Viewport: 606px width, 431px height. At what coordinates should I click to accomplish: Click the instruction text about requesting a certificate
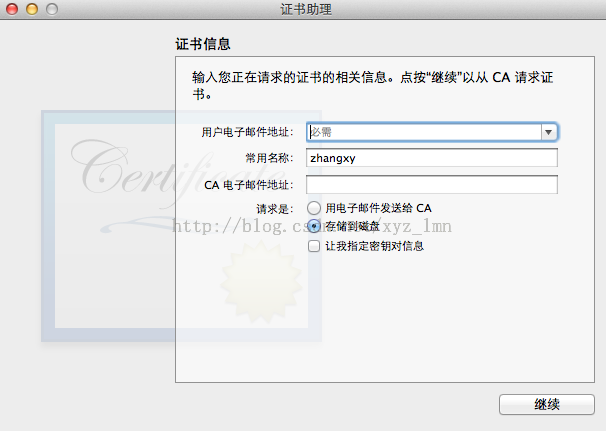click(x=373, y=85)
